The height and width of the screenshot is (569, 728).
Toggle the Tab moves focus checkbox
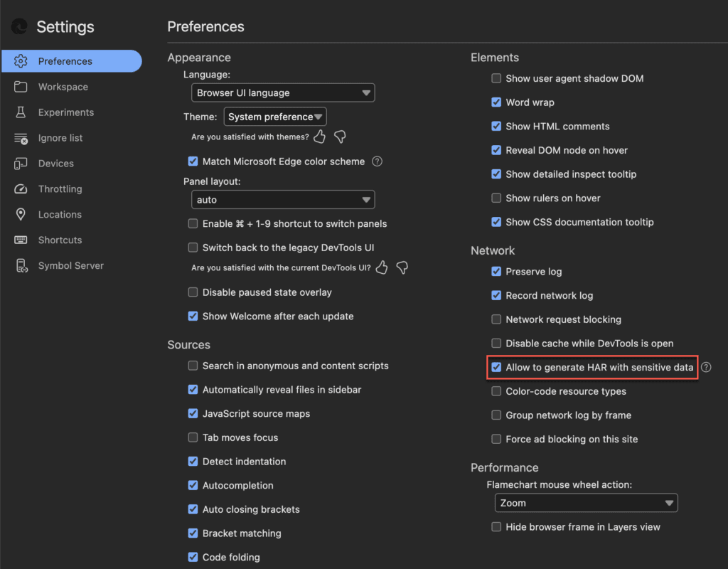click(193, 437)
